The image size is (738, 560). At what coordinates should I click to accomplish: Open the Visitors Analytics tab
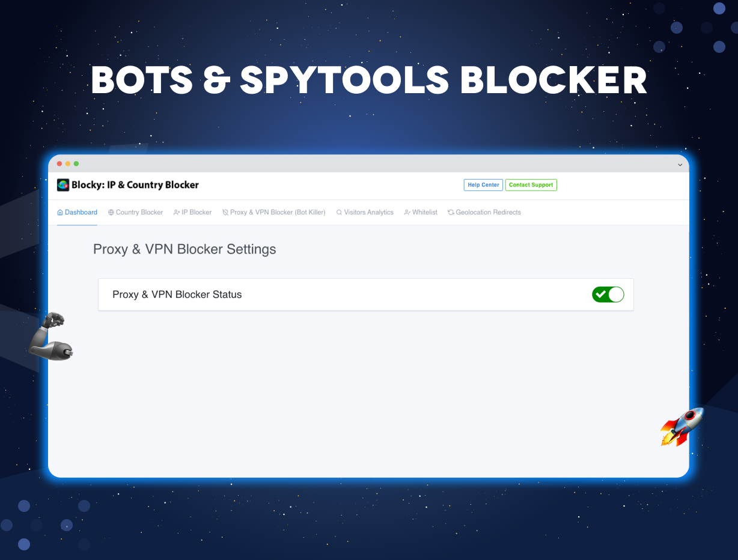coord(365,212)
